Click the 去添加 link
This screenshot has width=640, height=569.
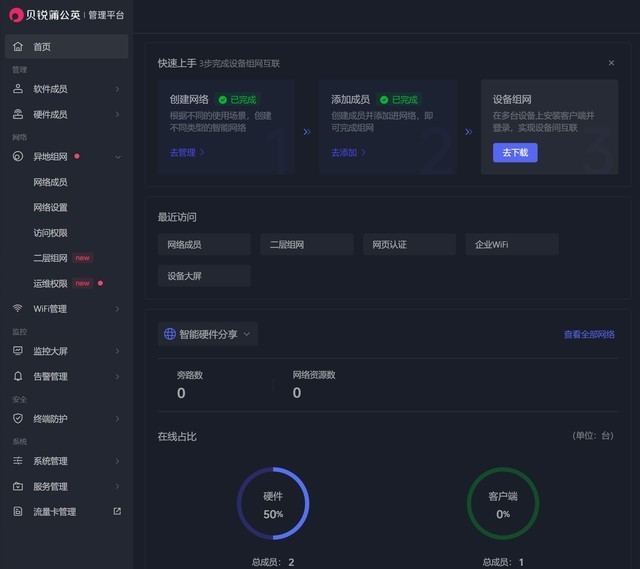click(x=349, y=152)
